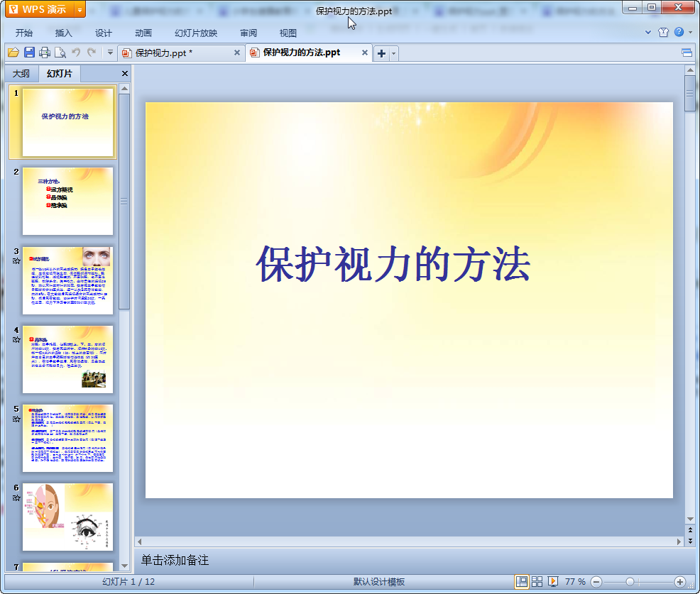Viewport: 700px width, 594px height.
Task: Switch to slide sorter view icon
Action: pos(537,581)
